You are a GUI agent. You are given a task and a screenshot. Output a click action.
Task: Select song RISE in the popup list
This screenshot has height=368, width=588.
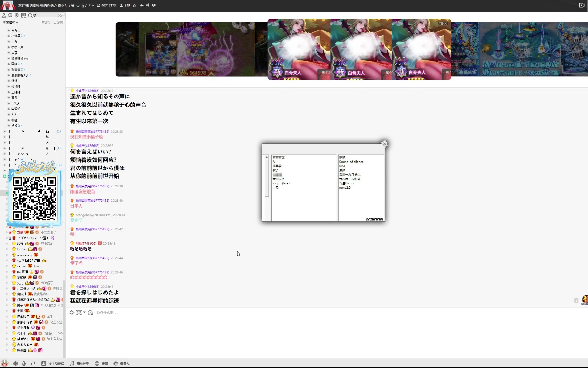click(x=342, y=166)
